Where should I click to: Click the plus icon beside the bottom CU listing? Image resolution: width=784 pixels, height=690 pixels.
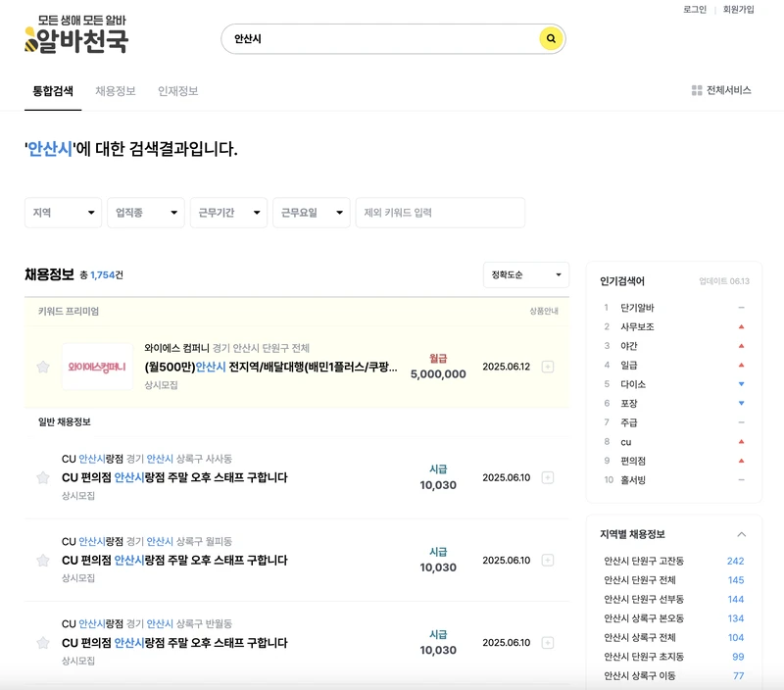pyautogui.click(x=547, y=642)
